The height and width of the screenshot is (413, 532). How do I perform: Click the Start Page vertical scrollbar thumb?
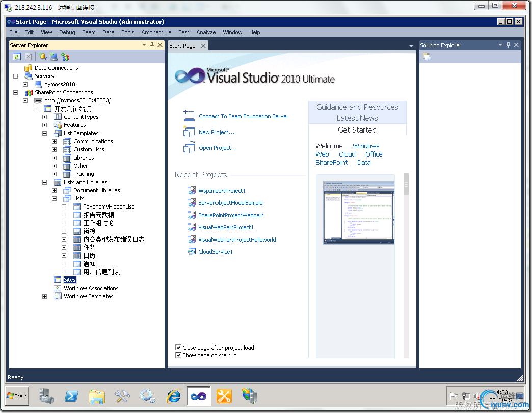coord(406,184)
